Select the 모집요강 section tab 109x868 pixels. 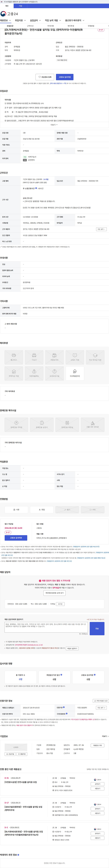click(10, 26)
